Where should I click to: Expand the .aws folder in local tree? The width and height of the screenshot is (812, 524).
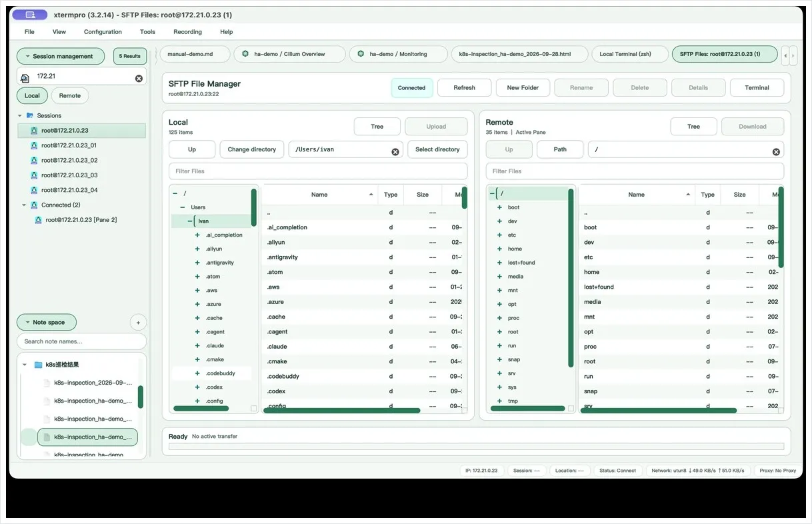[197, 291]
